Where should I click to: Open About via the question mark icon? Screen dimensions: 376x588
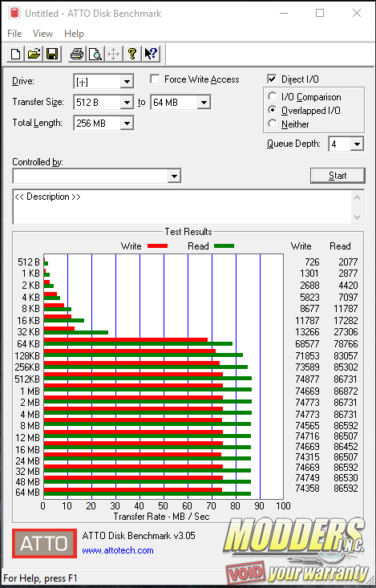point(132,54)
